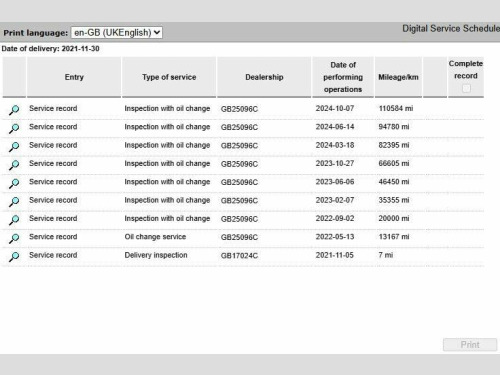Click the Digital Service Schedule title

[x=451, y=29]
